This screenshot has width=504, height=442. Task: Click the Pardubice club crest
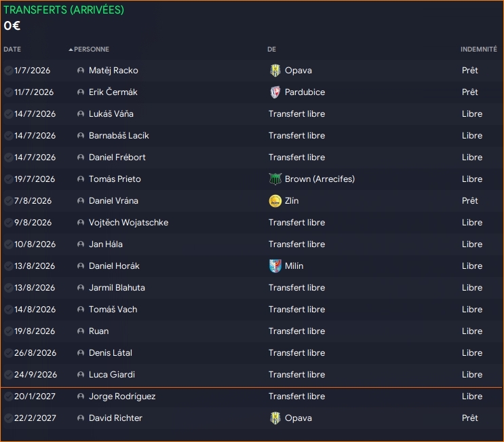(275, 92)
